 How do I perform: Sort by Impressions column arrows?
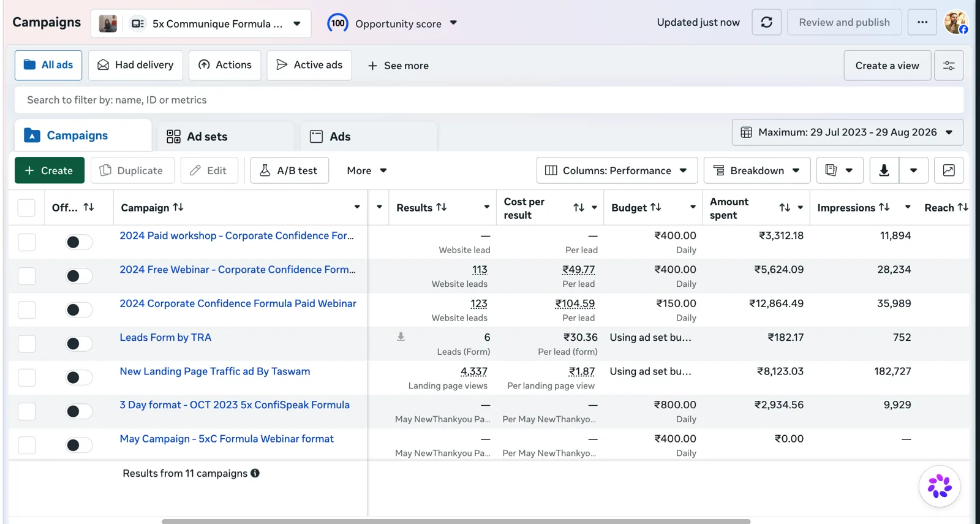tap(884, 207)
